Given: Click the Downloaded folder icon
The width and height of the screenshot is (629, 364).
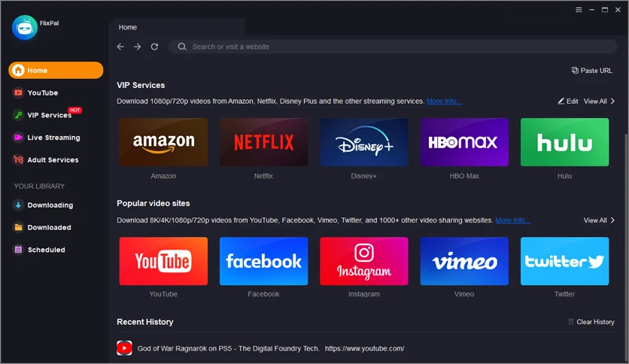Looking at the screenshot, I should click(18, 227).
